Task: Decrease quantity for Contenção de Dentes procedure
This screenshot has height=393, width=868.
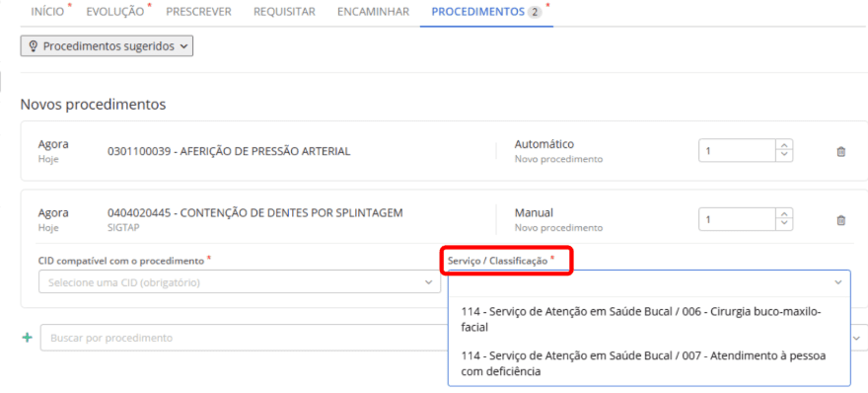Action: 784,224
